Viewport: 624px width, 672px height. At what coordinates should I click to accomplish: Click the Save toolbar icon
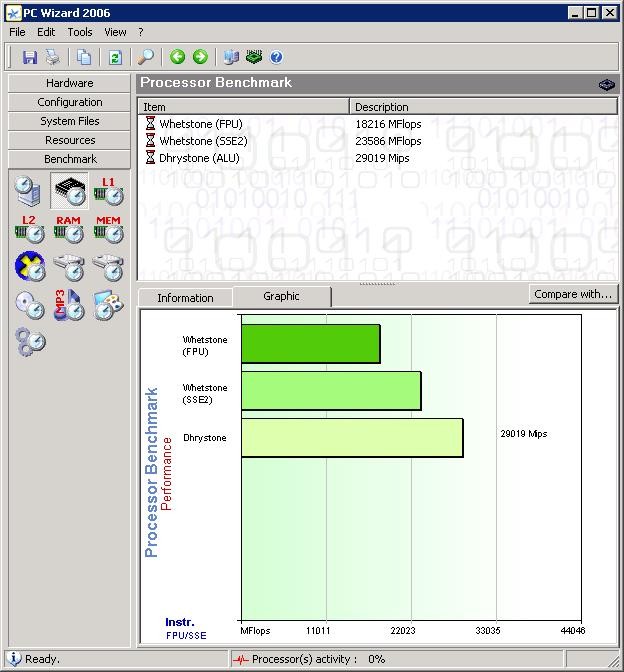coord(30,57)
